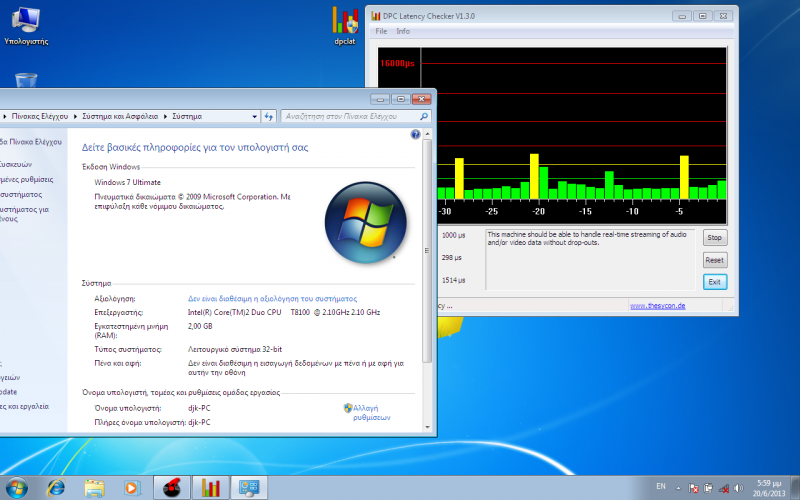800x500 pixels.
Task: Switch to System control panel taskbar button
Action: pos(249,488)
